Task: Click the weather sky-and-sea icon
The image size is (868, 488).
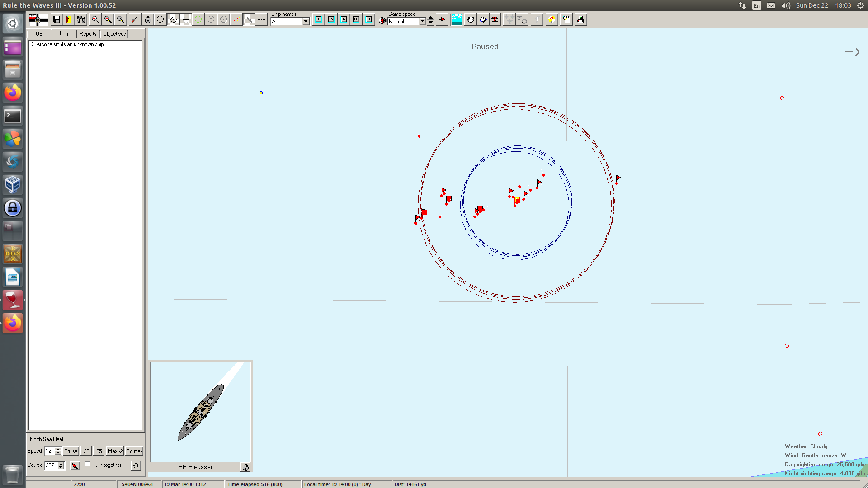Action: [457, 19]
